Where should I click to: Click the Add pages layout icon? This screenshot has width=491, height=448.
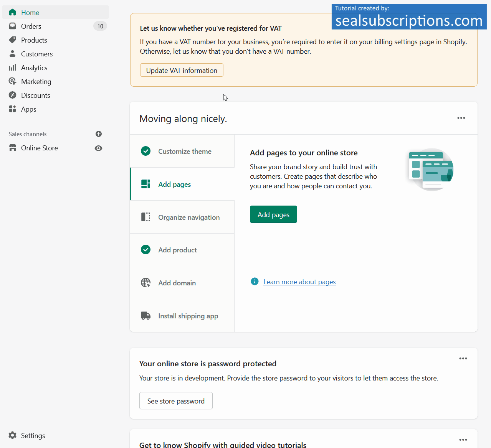coord(146,184)
